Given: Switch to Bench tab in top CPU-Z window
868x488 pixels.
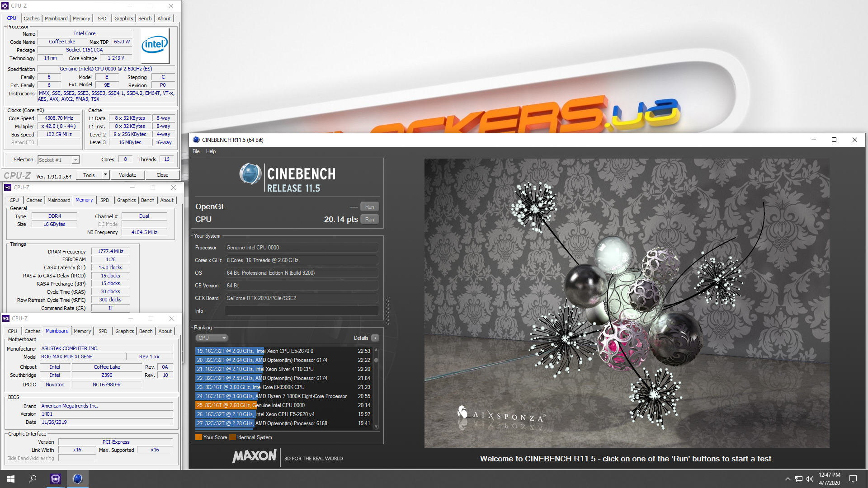Looking at the screenshot, I should click(145, 19).
